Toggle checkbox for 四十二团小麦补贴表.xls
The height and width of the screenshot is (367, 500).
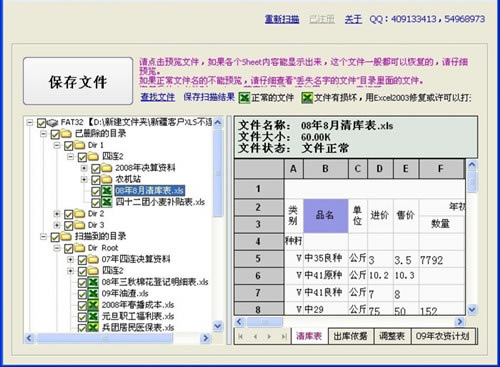click(x=96, y=202)
